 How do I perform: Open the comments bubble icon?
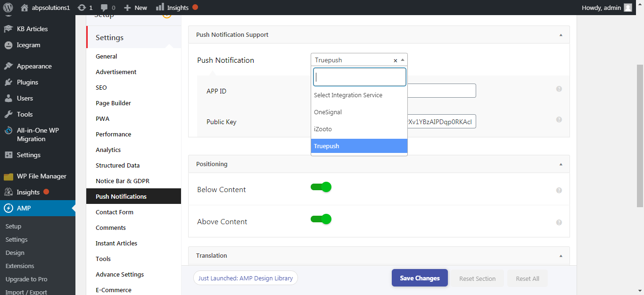104,8
